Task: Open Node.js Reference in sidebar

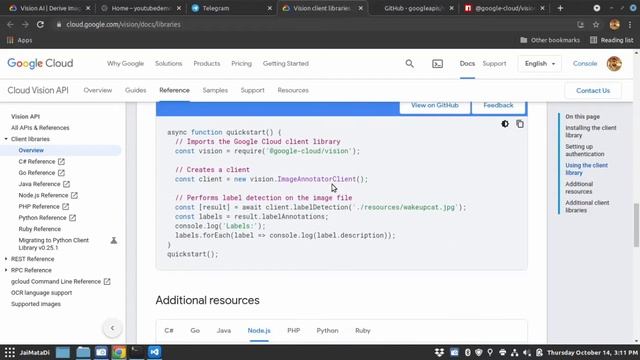Action: click(x=48, y=196)
